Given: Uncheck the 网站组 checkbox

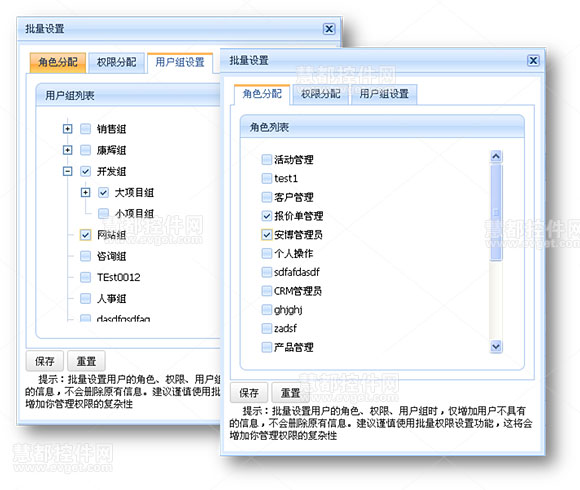Looking at the screenshot, I should (85, 235).
